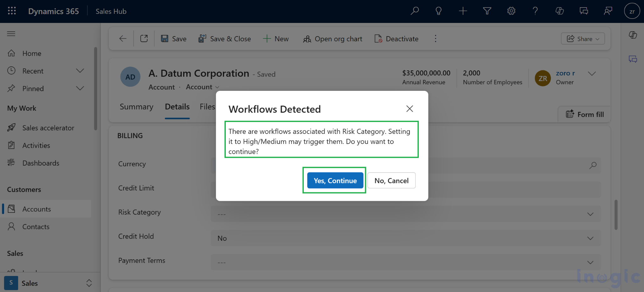This screenshot has height=292, width=644.
Task: Click the ZR owner avatar
Action: click(543, 78)
